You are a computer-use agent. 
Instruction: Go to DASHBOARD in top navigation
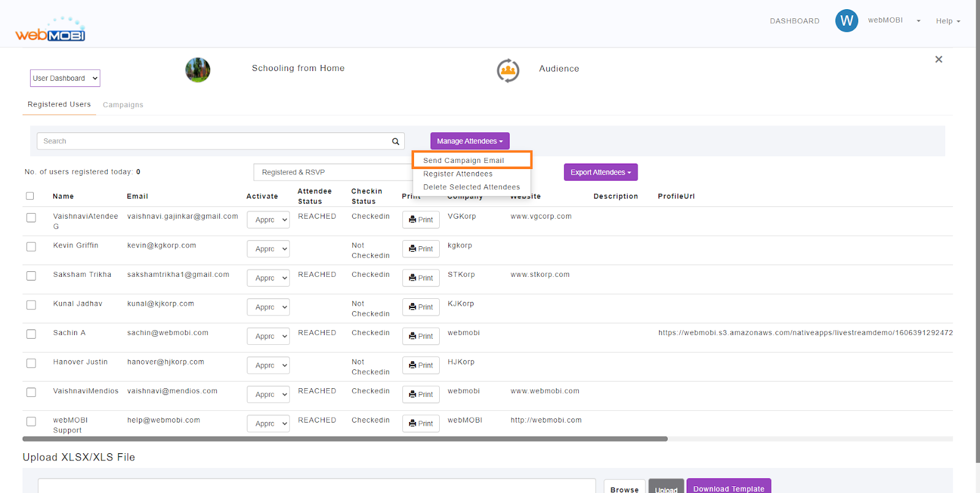coord(794,21)
